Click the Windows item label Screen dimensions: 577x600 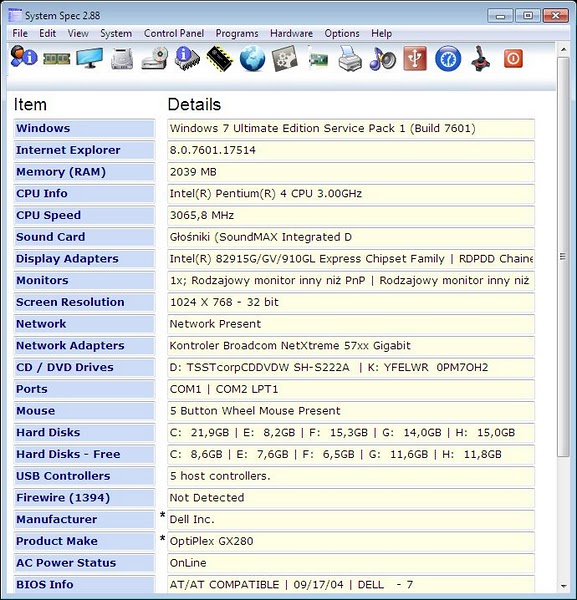coord(84,128)
